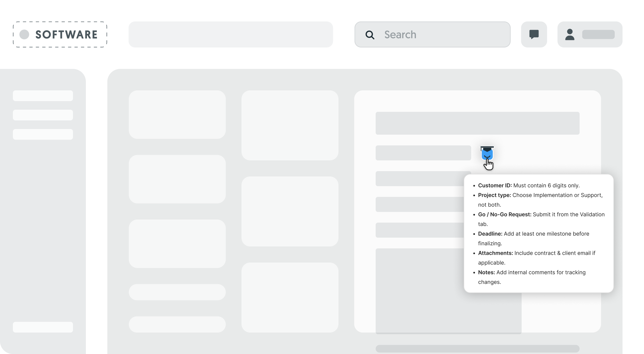Open the top-left dashboard card
644x354 pixels.
click(x=177, y=115)
